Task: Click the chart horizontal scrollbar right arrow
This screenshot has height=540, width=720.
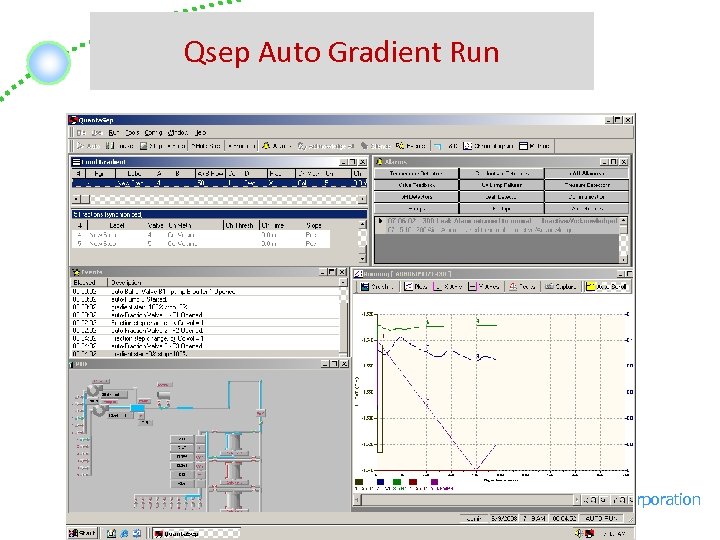Action: (x=576, y=500)
